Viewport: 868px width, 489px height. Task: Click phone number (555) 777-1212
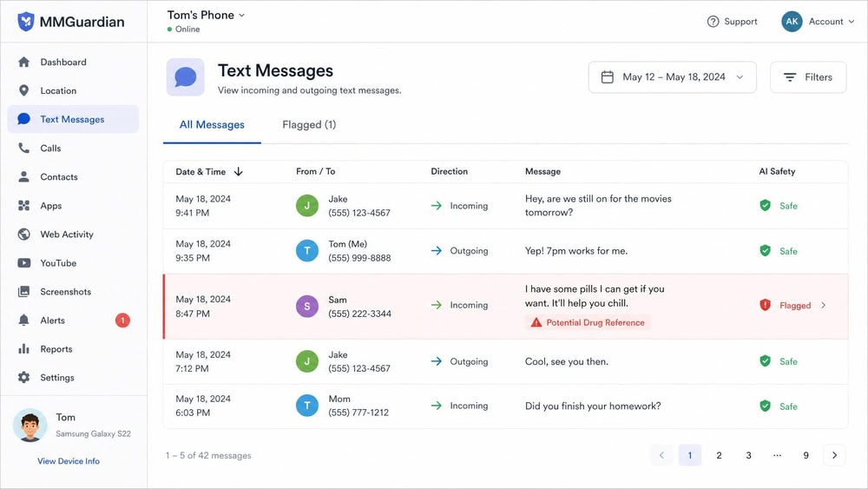[358, 413]
